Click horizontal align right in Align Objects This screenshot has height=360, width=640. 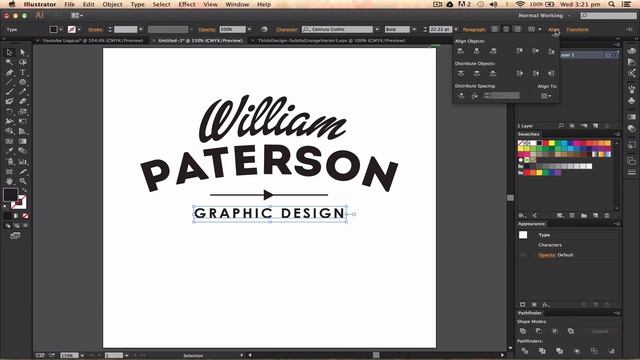click(x=493, y=51)
